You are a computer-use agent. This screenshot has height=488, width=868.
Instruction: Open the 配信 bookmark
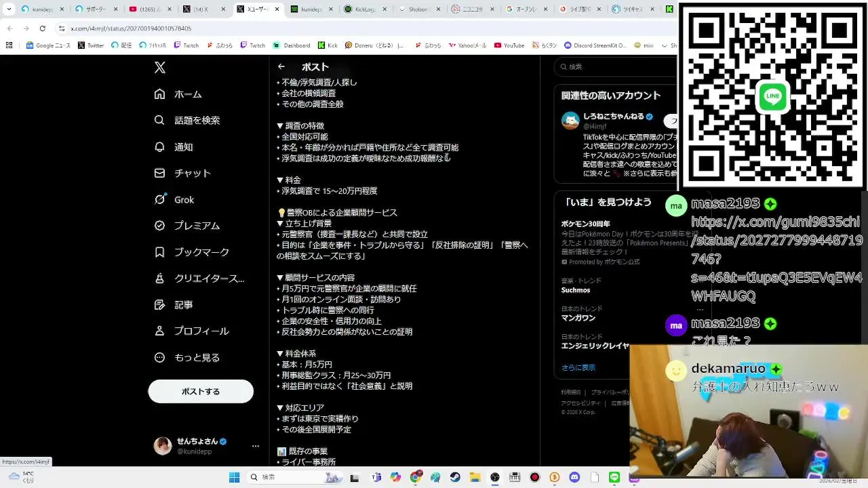tap(121, 45)
